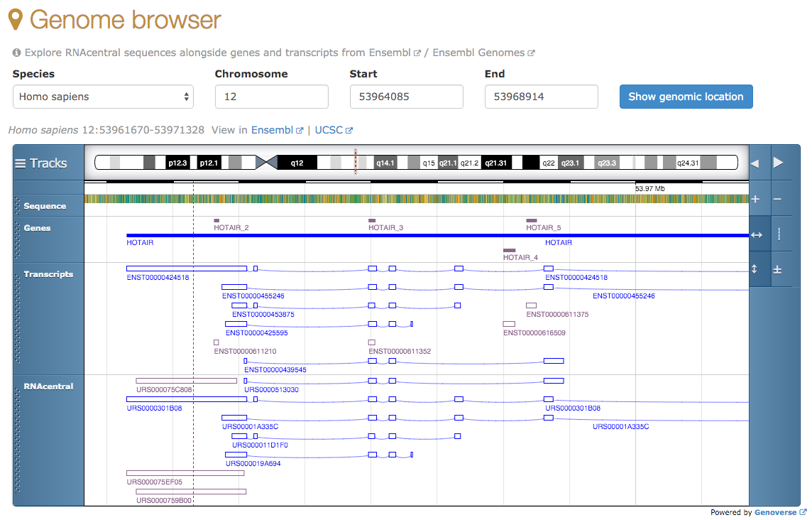Click transcript ENST00000616509 label

click(x=534, y=333)
